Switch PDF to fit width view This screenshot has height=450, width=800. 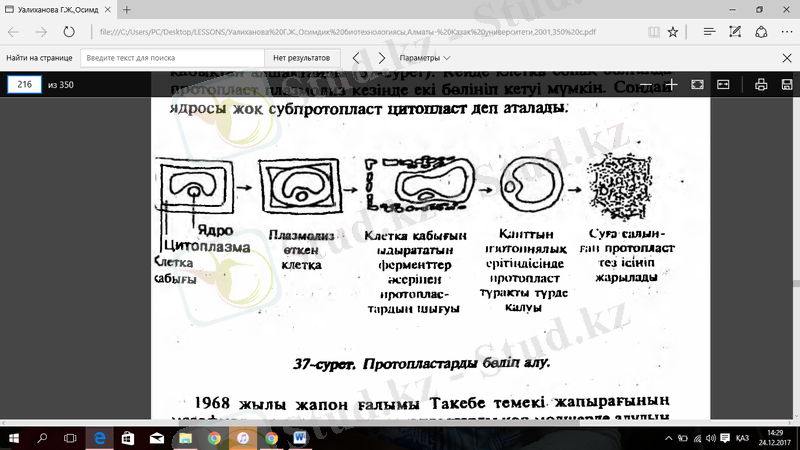click(x=723, y=84)
